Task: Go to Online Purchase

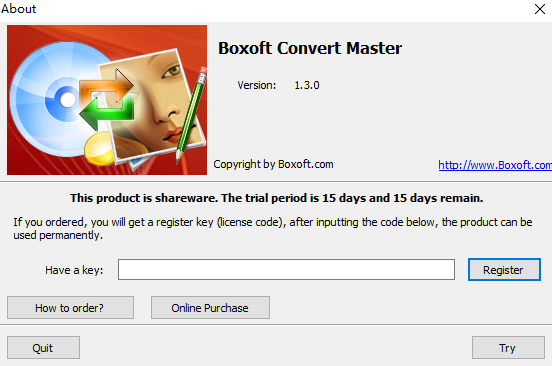Action: click(210, 308)
